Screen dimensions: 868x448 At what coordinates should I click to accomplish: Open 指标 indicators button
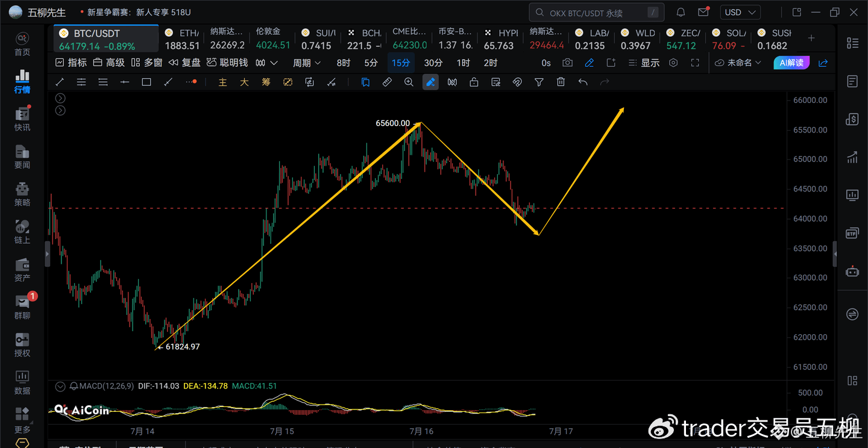point(71,63)
